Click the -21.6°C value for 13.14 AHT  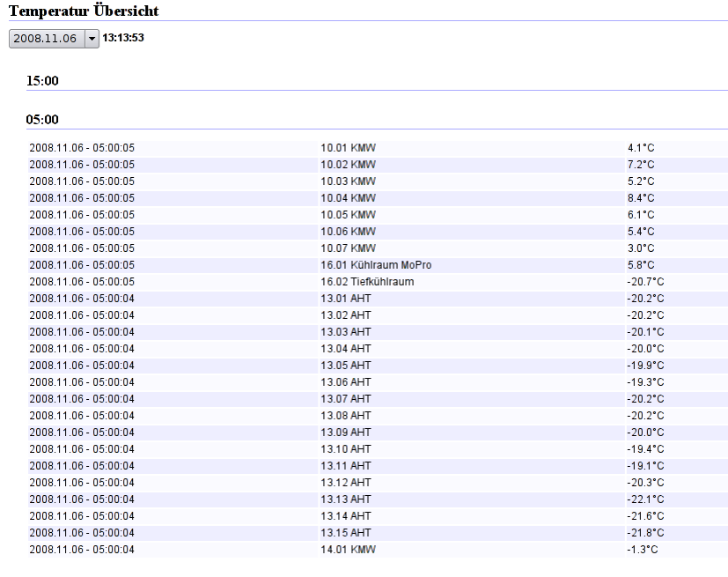tap(646, 515)
